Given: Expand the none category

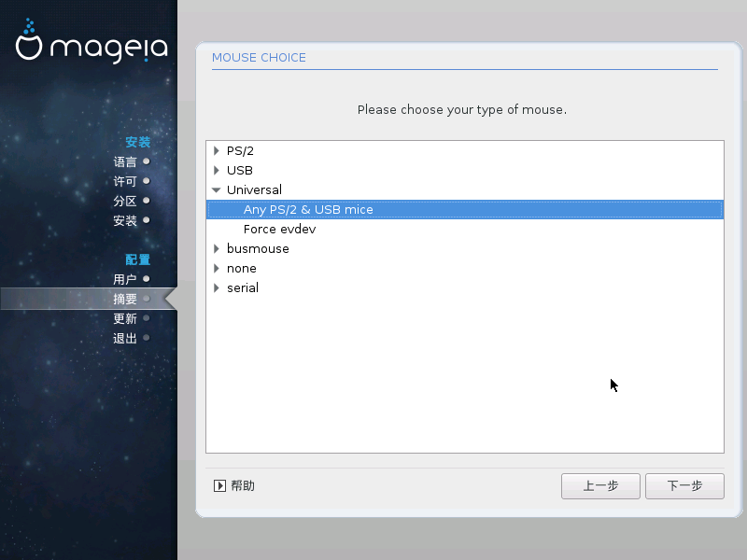Looking at the screenshot, I should tap(217, 268).
